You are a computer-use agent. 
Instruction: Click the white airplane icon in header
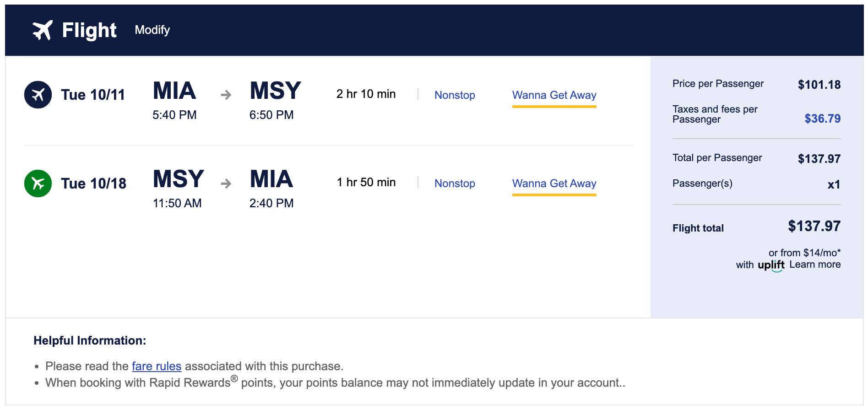coord(43,30)
